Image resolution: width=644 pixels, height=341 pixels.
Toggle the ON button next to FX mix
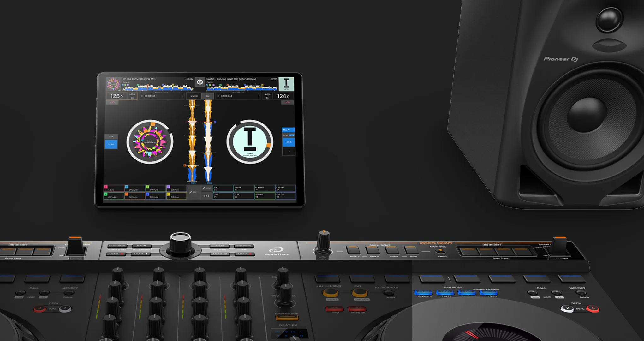207,96
